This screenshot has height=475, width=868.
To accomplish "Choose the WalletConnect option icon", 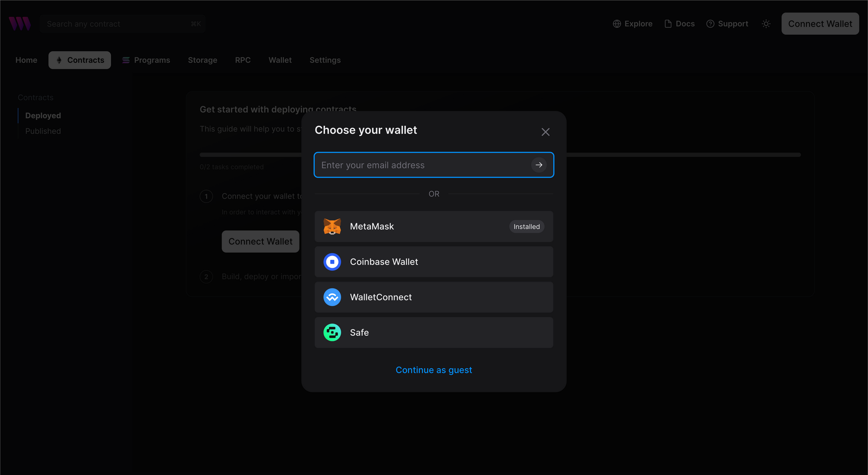I will pos(332,297).
